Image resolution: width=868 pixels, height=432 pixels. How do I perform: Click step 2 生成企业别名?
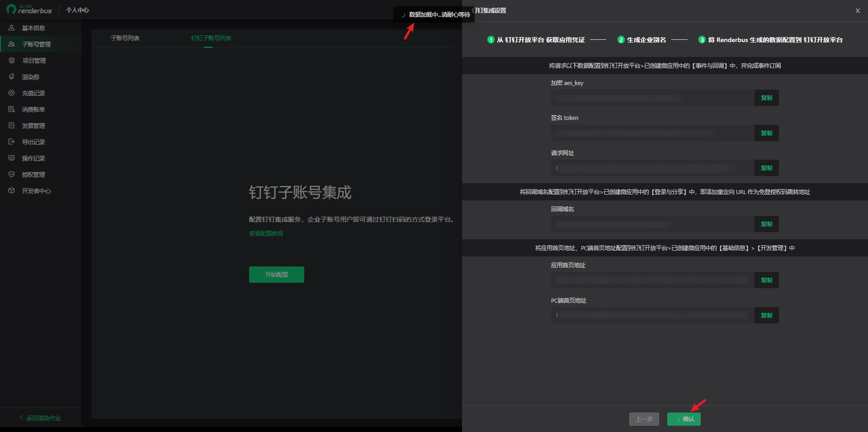(642, 40)
